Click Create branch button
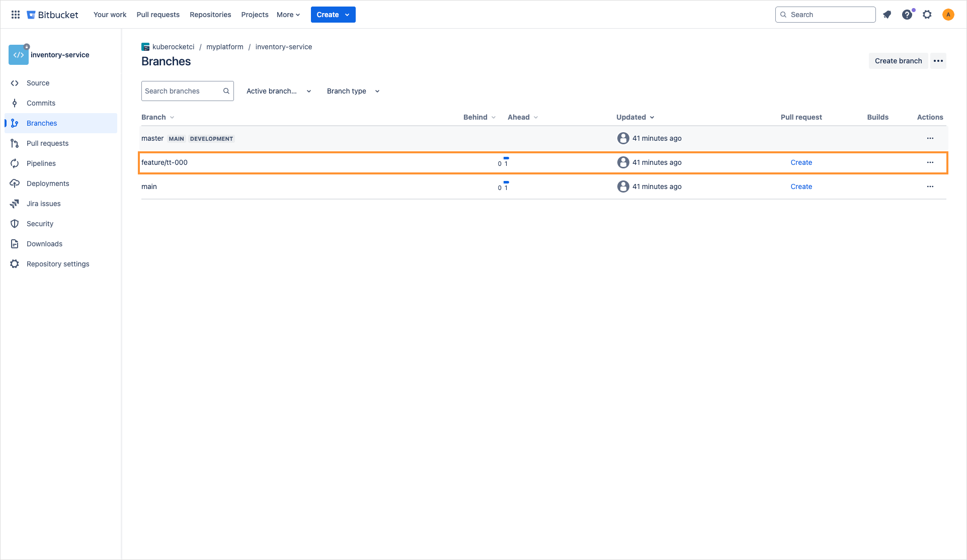This screenshot has width=967, height=560. (898, 61)
